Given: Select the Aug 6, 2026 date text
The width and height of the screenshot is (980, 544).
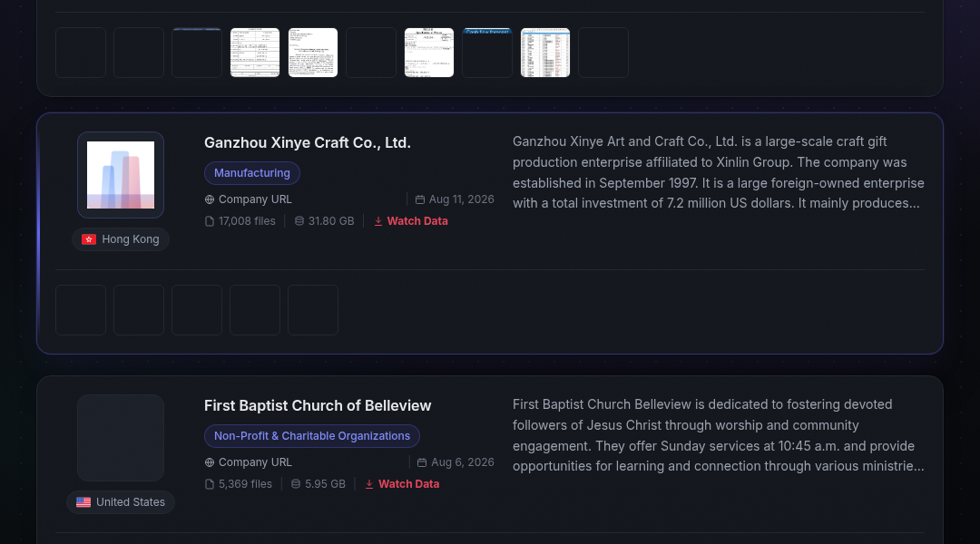Looking at the screenshot, I should tap(463, 462).
